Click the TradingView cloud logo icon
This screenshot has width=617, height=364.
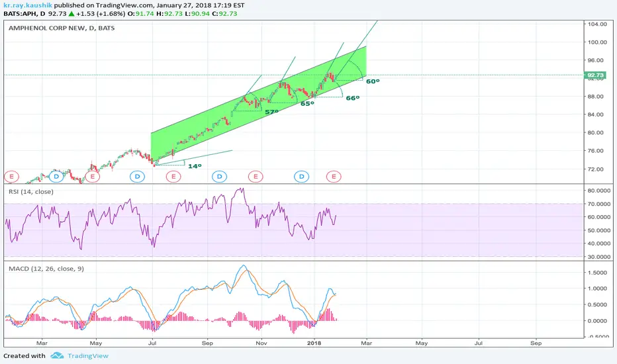click(57, 356)
